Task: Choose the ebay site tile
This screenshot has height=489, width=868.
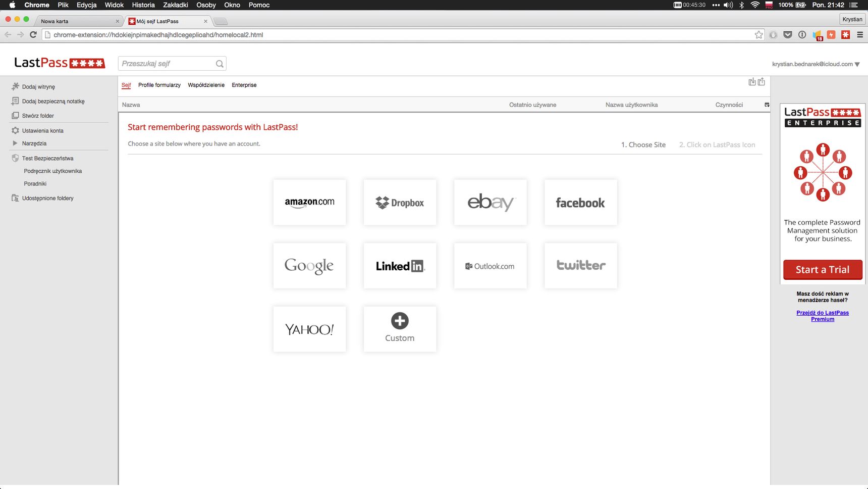Action: [x=490, y=203]
